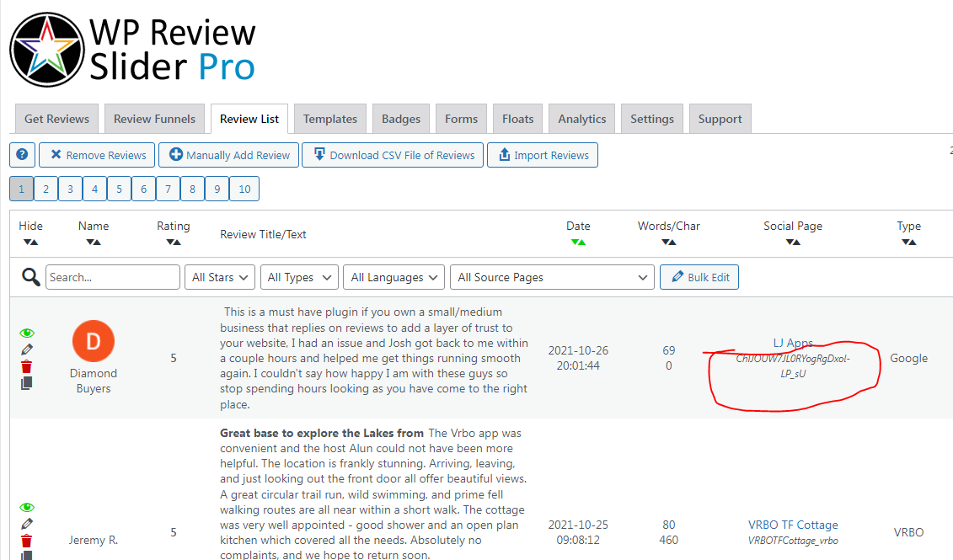This screenshot has width=953, height=560.
Task: Go to pagination page 9
Action: 217,189
